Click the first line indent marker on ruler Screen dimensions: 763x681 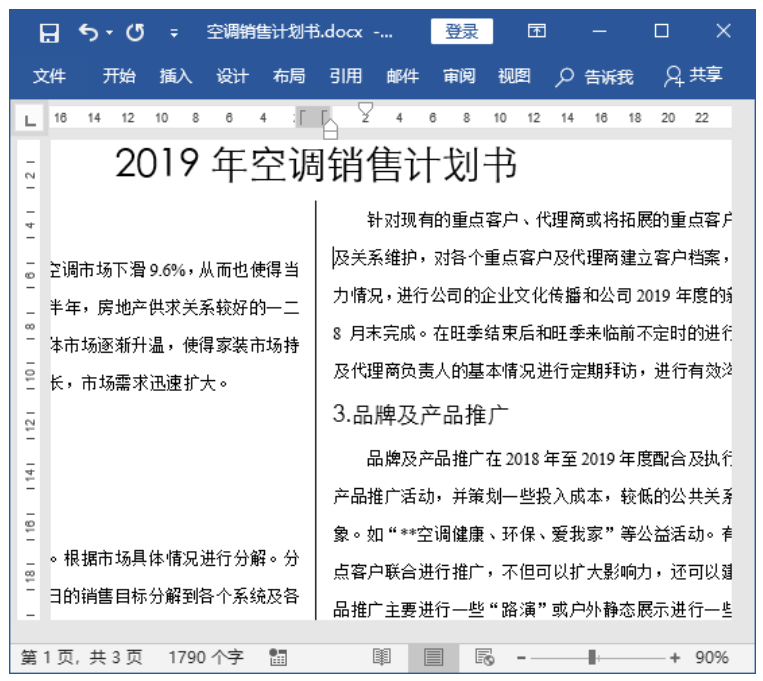click(x=365, y=109)
